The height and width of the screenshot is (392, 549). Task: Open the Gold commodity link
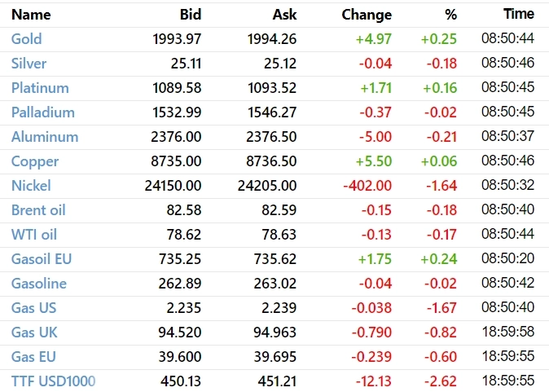point(27,39)
